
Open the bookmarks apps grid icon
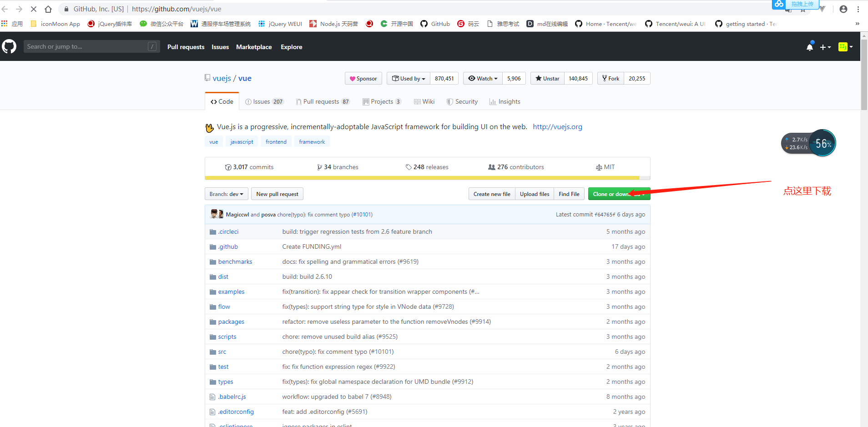coord(5,24)
